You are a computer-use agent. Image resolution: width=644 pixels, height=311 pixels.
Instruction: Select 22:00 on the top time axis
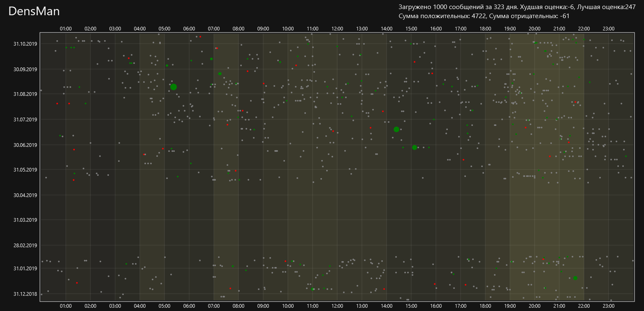pyautogui.click(x=584, y=29)
